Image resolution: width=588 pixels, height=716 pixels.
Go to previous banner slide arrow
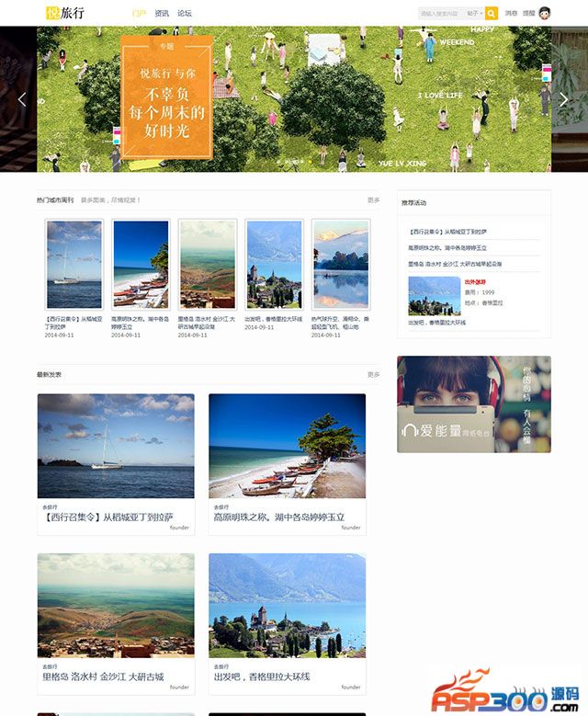[22, 99]
